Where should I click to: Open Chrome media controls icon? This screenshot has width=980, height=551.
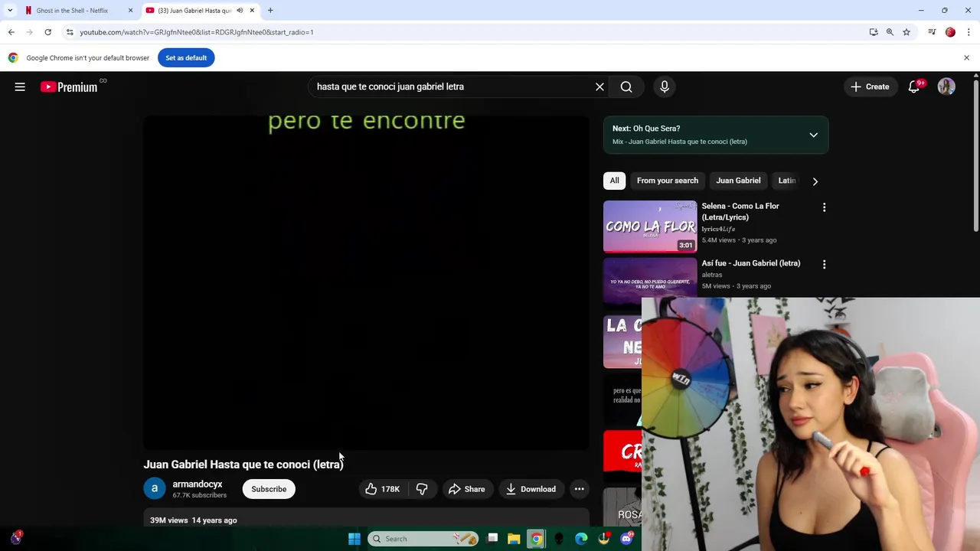(x=932, y=32)
